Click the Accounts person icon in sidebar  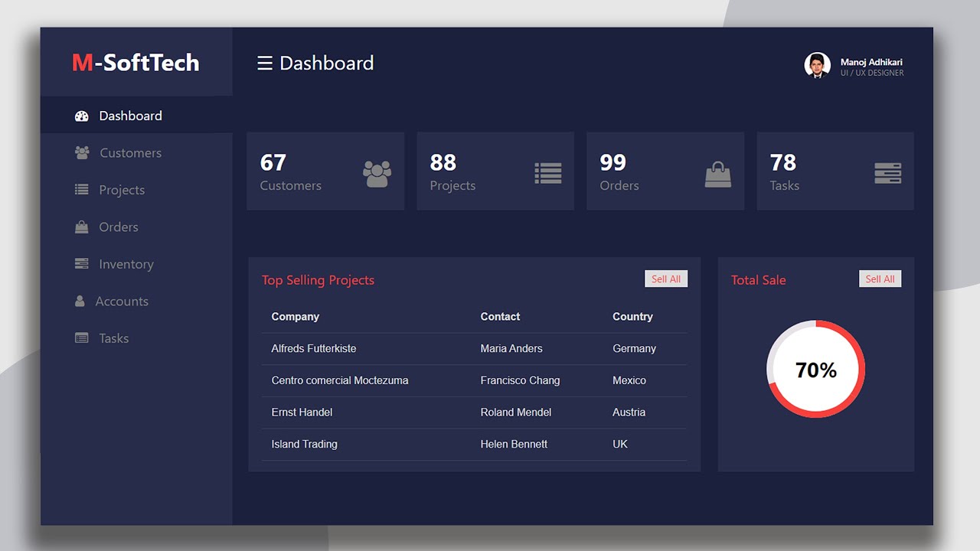pos(80,301)
